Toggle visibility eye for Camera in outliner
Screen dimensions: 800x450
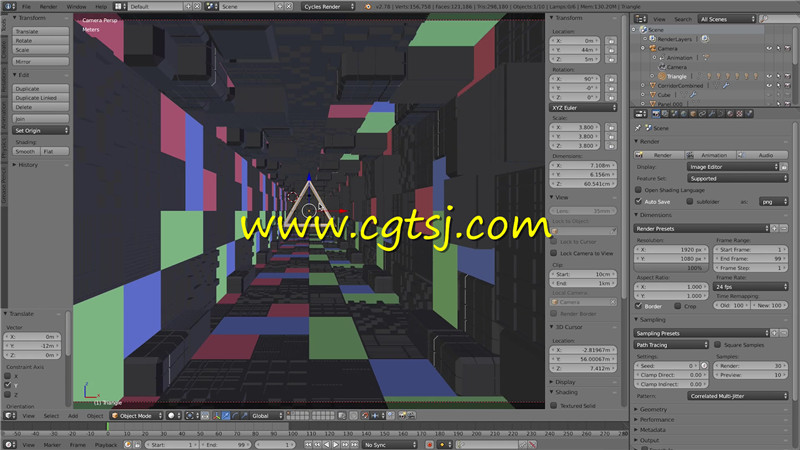769,48
